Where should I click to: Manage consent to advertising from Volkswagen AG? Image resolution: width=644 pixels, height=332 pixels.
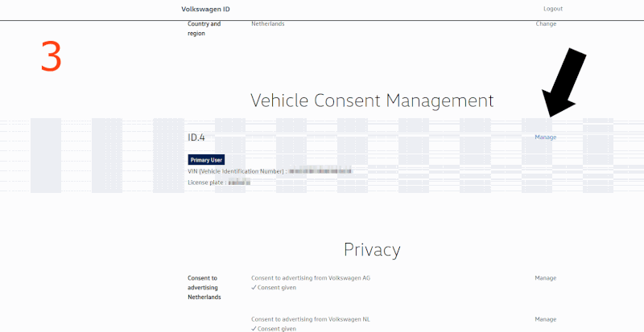(x=546, y=278)
